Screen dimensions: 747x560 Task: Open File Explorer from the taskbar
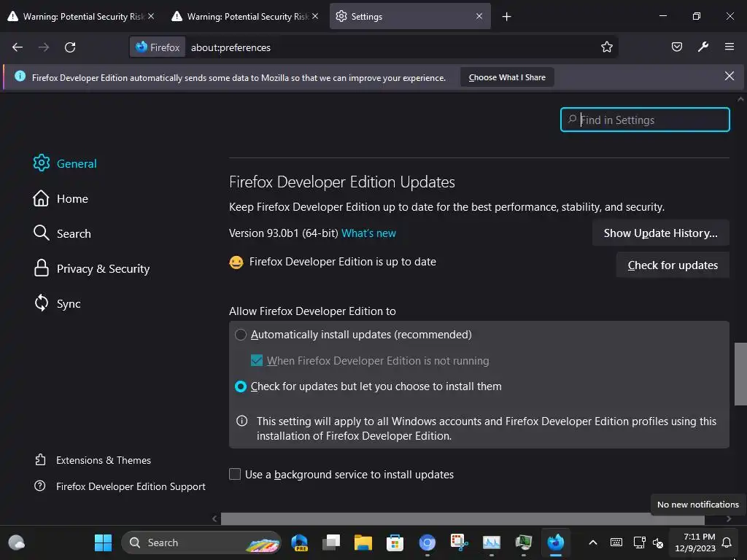click(x=363, y=542)
